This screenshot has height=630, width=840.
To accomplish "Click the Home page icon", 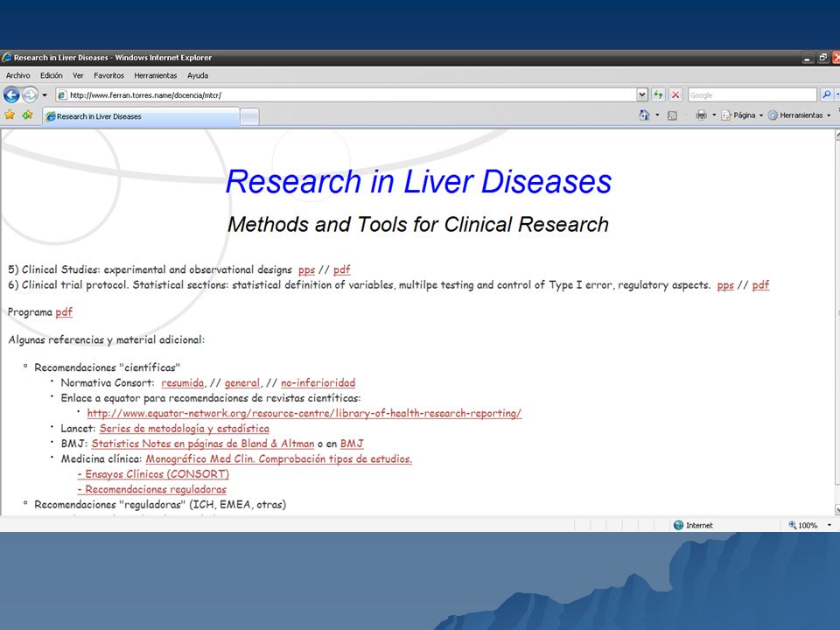I will point(645,115).
